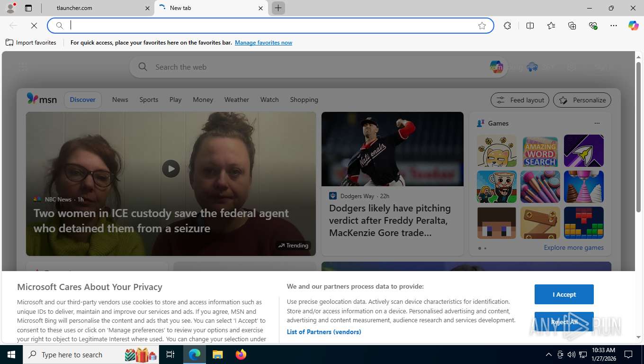Screen dimensions: 644x364
Task: Click Explore more games link
Action: (573, 247)
